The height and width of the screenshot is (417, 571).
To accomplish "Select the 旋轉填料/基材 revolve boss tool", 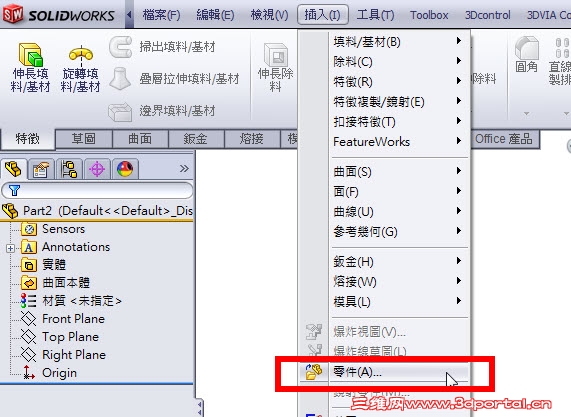I will click(80, 68).
